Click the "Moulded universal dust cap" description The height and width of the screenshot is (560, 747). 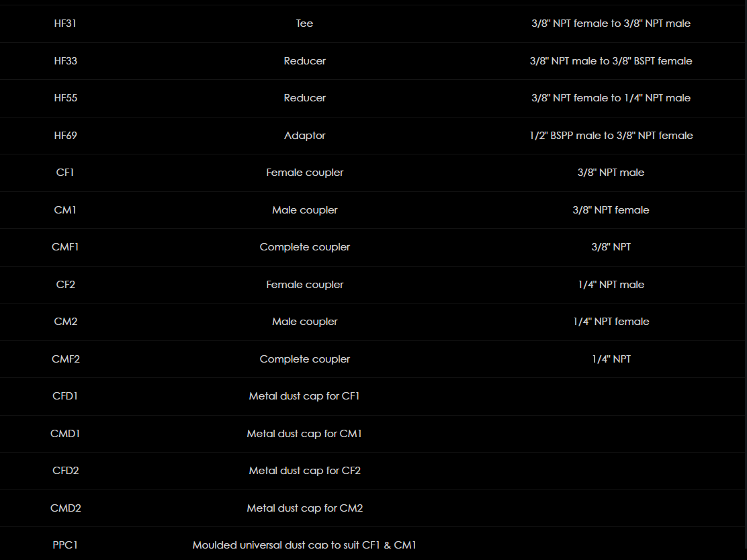[304, 545]
